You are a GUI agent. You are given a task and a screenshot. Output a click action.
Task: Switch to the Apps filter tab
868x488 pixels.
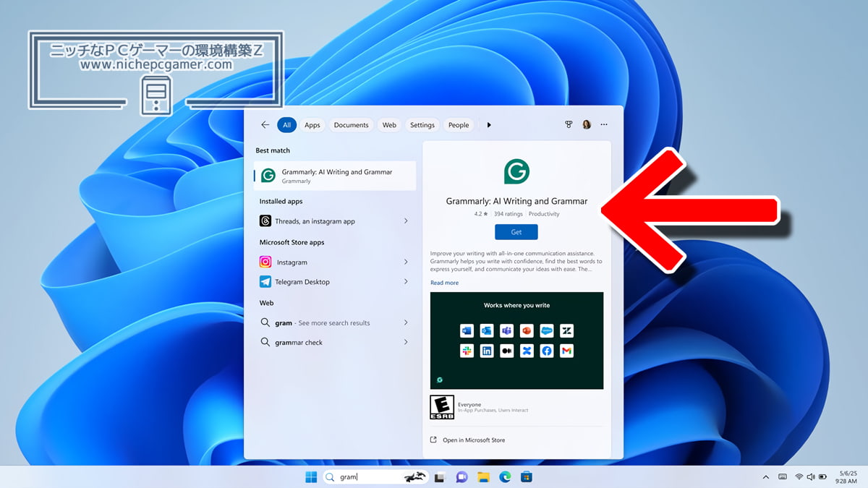click(312, 125)
